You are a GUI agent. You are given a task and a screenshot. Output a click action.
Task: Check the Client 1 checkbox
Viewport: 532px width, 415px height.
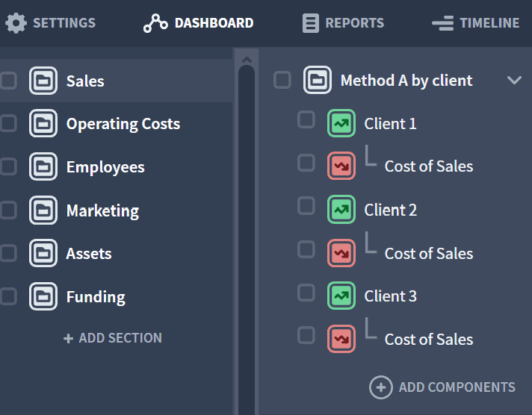[306, 119]
